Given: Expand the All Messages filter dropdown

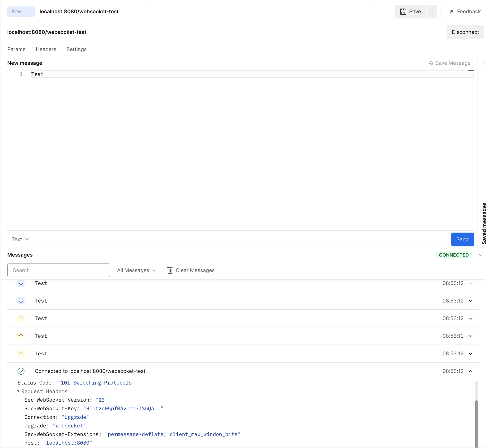Looking at the screenshot, I should point(137,270).
